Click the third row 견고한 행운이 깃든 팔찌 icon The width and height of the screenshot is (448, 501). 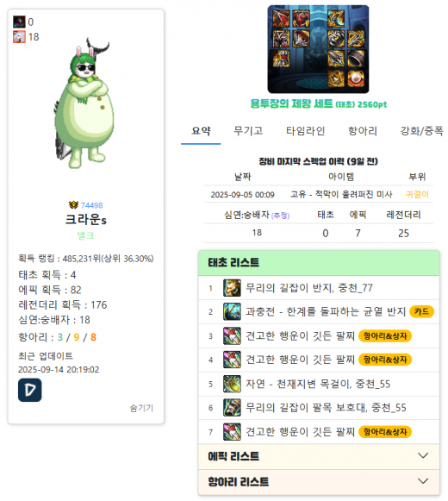pos(232,335)
